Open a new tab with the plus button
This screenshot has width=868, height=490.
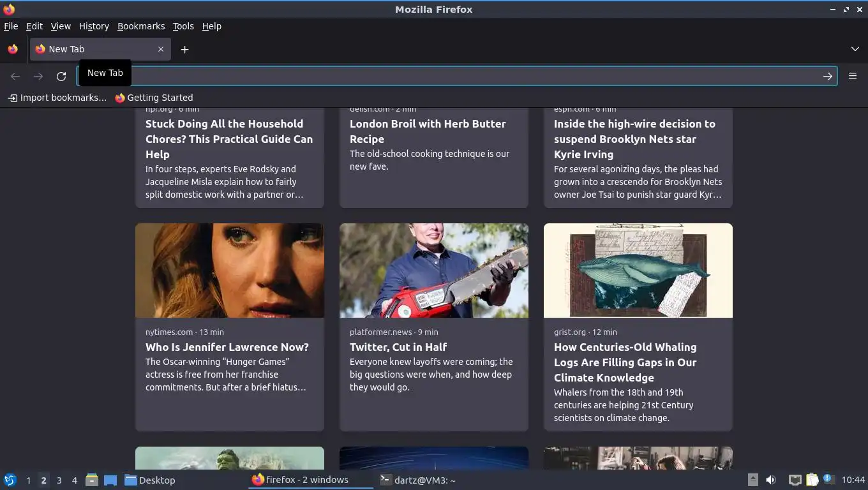click(x=184, y=49)
